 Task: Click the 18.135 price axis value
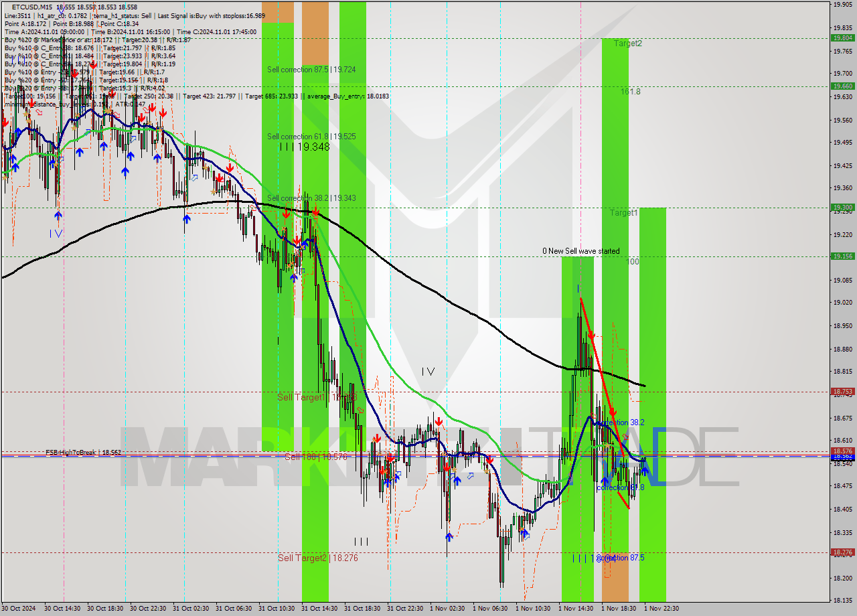842,600
